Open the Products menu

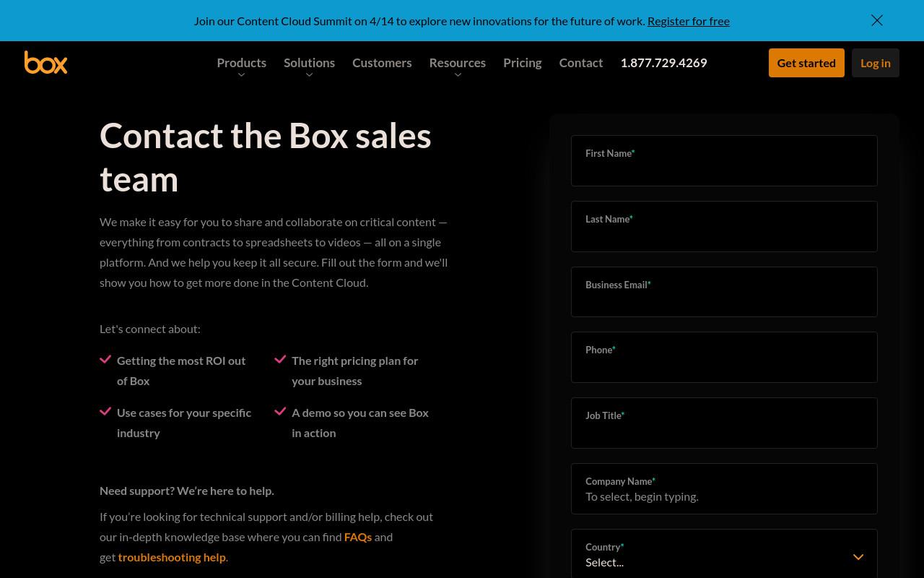pyautogui.click(x=242, y=62)
